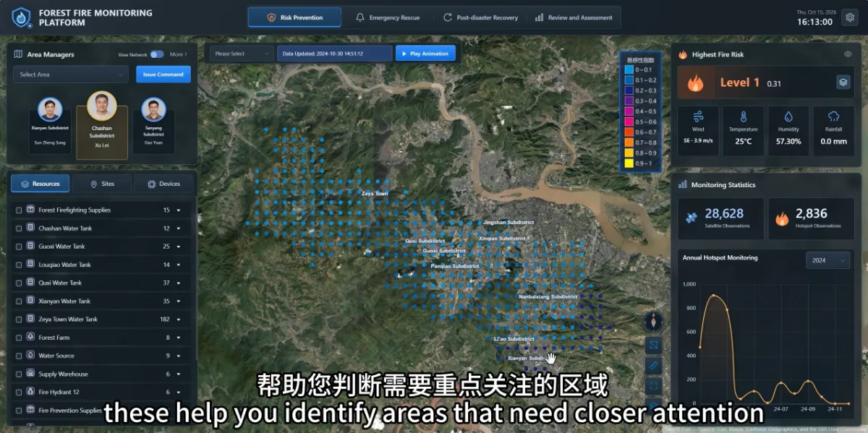Expand Zeya Town Water Tank row arrow

click(179, 320)
